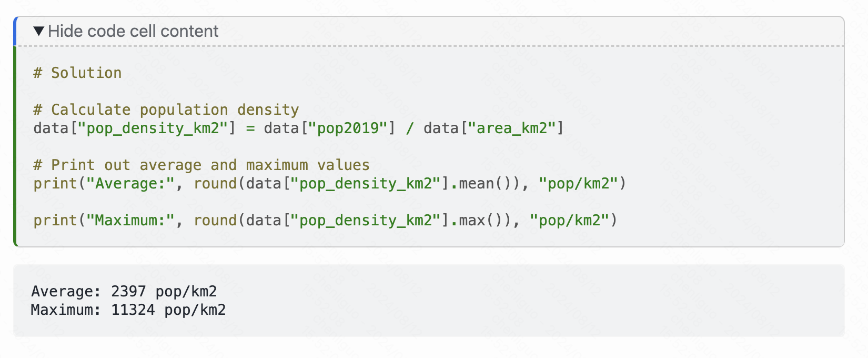Place cursor on the division operator

point(410,128)
